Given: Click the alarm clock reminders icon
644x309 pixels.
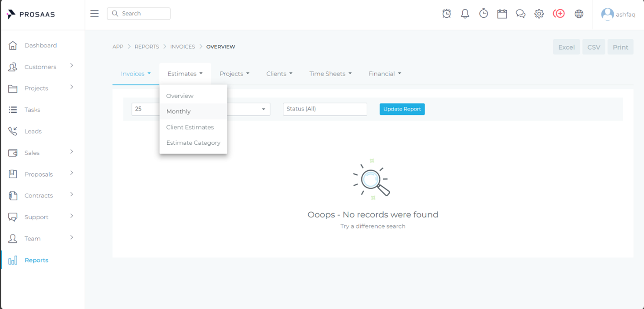Looking at the screenshot, I should (446, 14).
